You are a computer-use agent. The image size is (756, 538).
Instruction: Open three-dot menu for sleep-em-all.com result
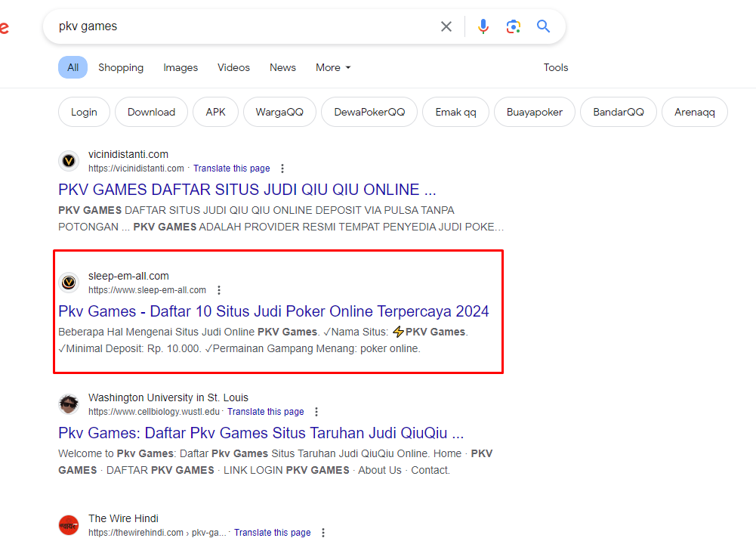(x=219, y=290)
